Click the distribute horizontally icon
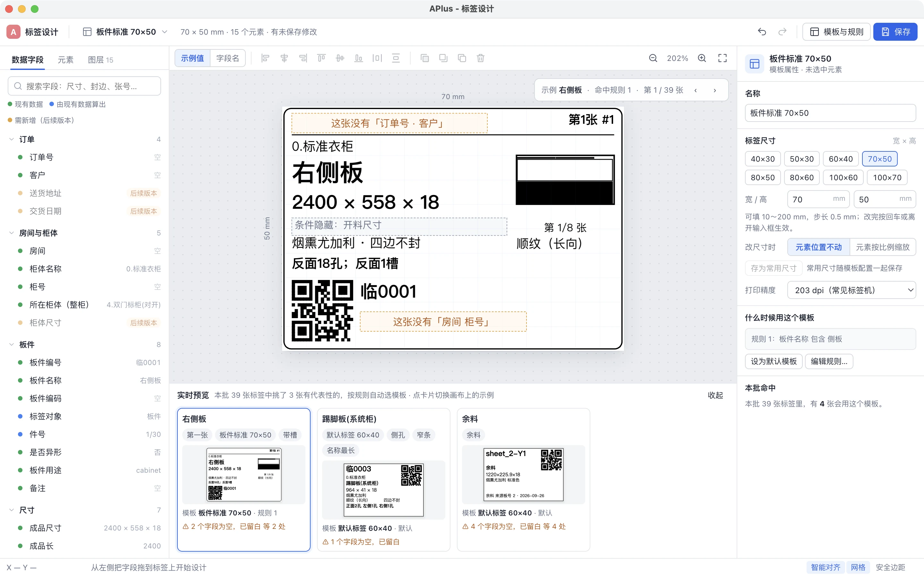 pos(377,58)
